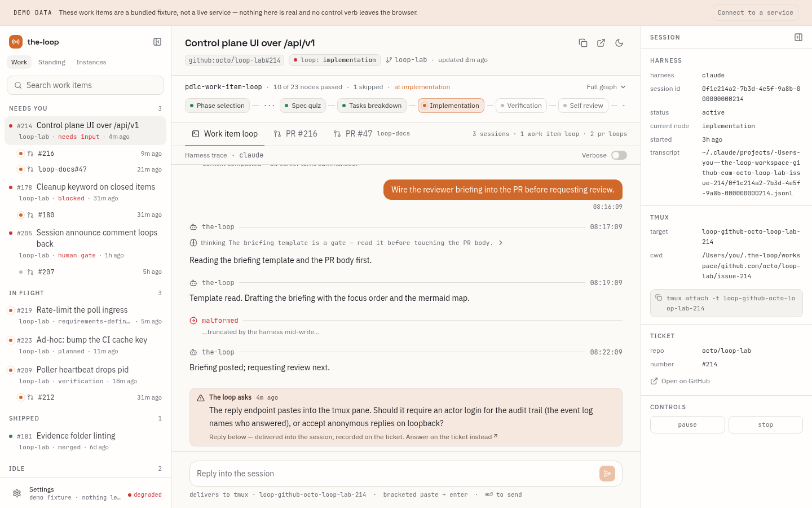Click the send reply arrow icon
Viewport: 812px width, 508px height.
(x=607, y=474)
